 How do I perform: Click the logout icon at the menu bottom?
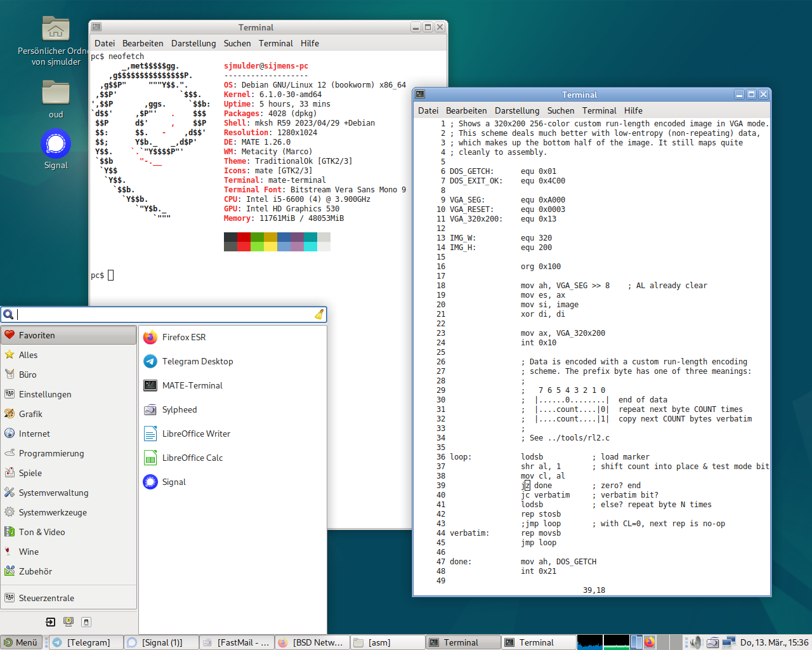pyautogui.click(x=51, y=622)
